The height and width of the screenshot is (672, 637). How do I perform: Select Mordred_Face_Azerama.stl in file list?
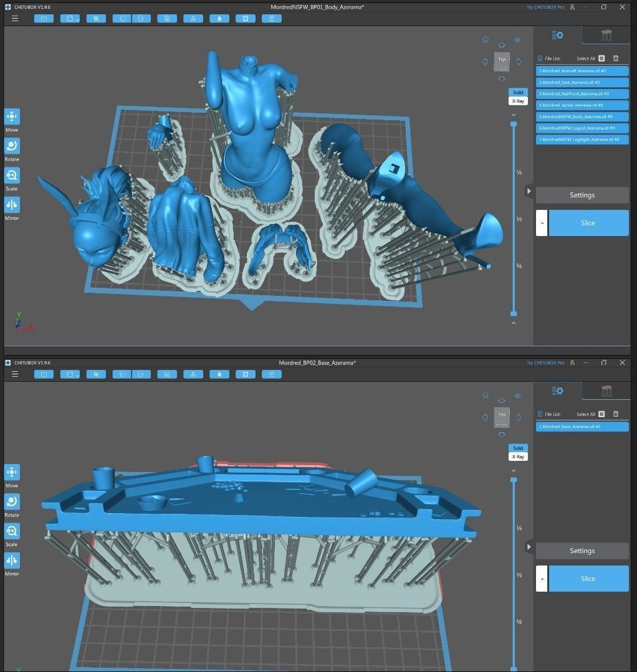click(x=582, y=82)
